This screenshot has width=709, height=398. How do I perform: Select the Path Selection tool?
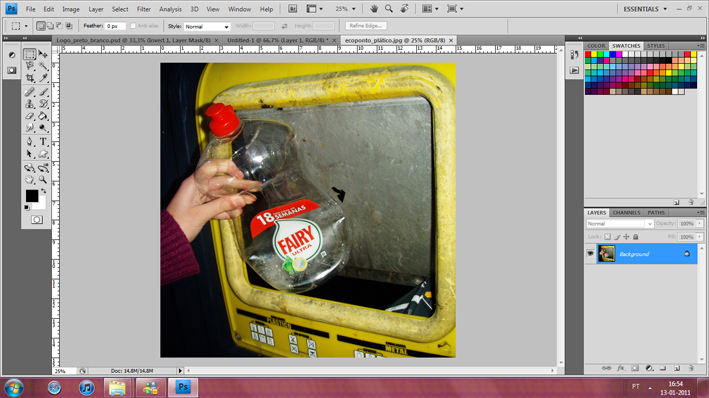tap(29, 154)
